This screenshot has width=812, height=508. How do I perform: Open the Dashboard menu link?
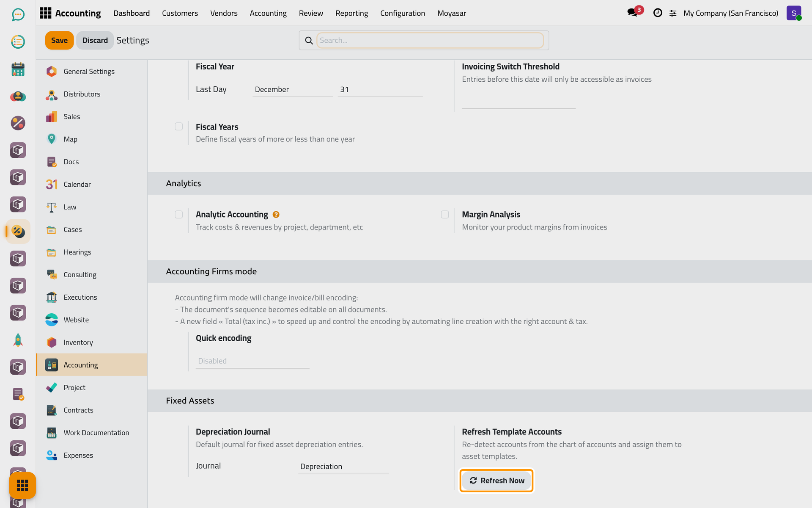pyautogui.click(x=132, y=13)
